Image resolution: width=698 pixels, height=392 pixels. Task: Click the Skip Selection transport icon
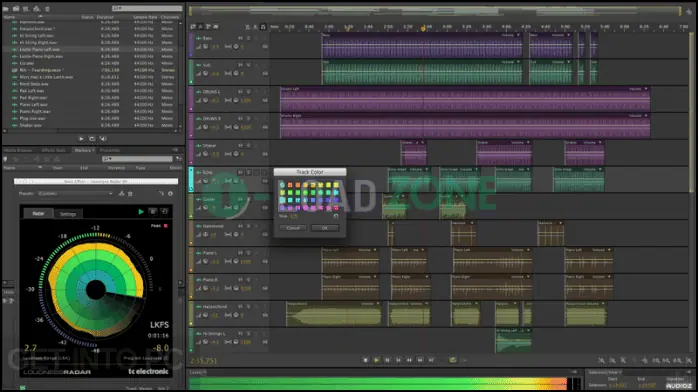[x=464, y=360]
